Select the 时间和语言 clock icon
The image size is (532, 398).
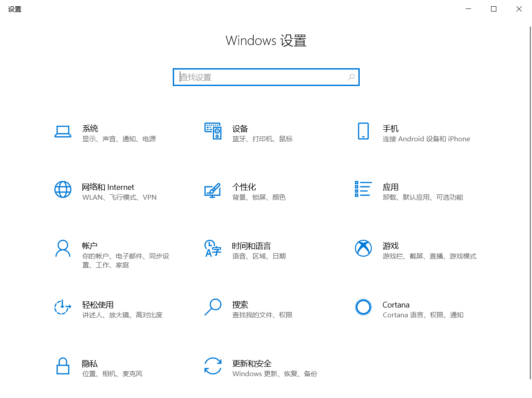(x=213, y=248)
